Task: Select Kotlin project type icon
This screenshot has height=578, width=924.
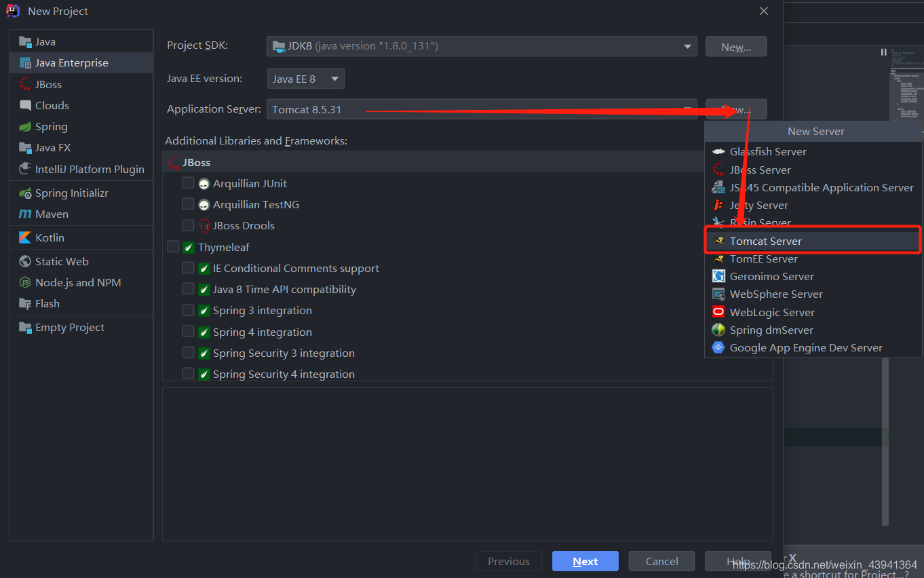Action: pos(25,238)
